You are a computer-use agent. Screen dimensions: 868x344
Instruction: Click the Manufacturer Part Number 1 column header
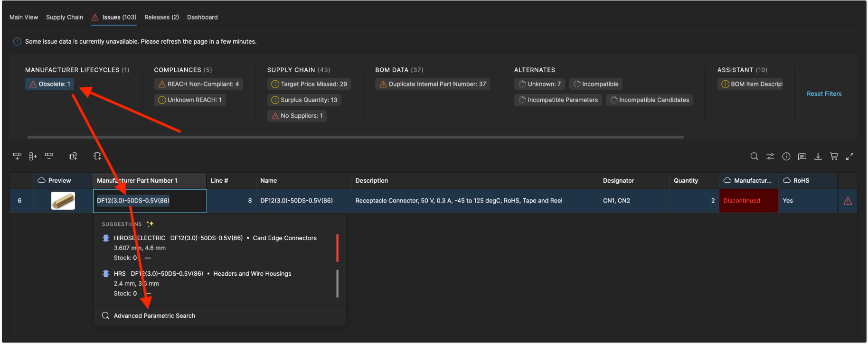(x=150, y=180)
